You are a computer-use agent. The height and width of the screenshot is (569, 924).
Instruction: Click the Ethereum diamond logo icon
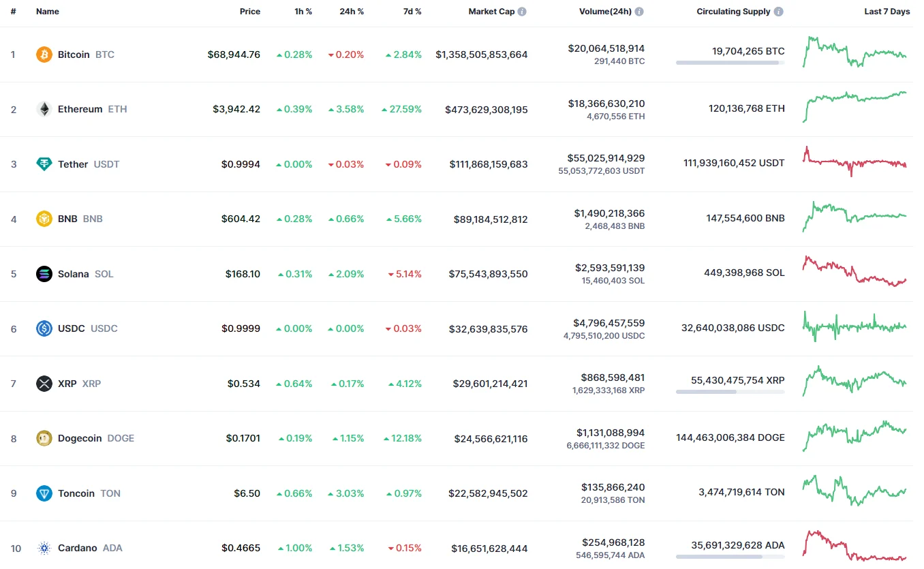(44, 109)
